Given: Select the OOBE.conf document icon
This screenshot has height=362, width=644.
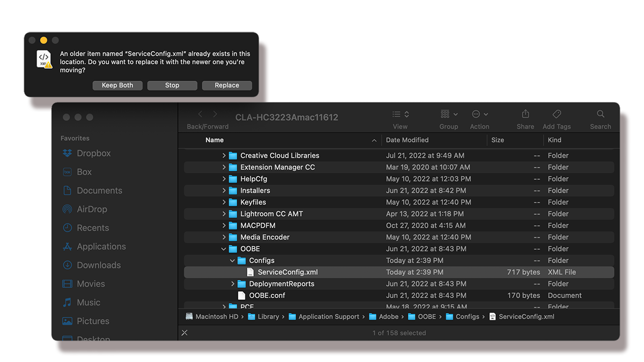Looking at the screenshot, I should click(241, 295).
